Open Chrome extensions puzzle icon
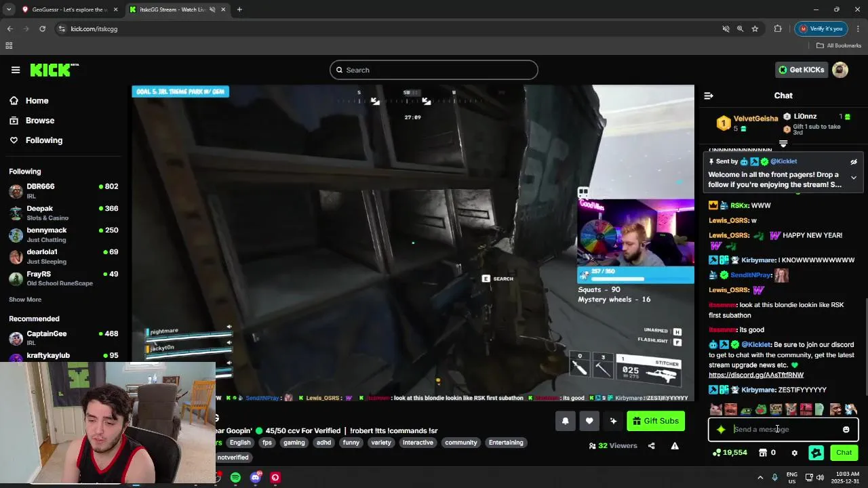The image size is (868, 488). click(x=778, y=28)
